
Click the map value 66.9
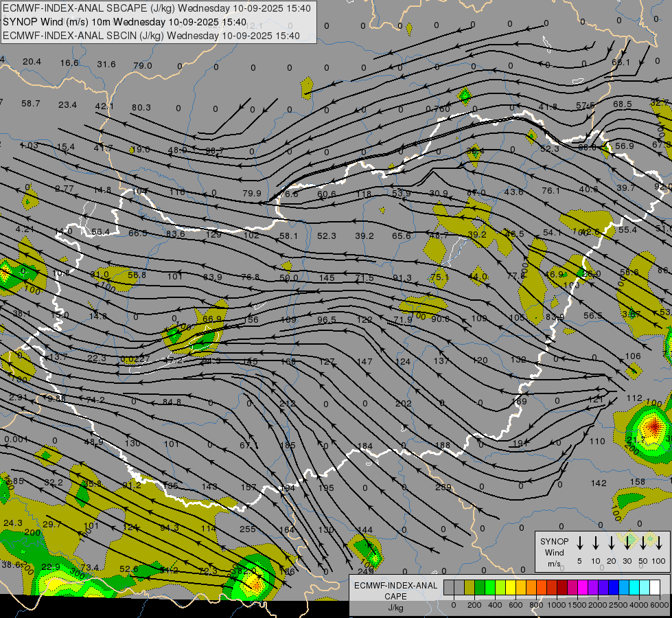point(212,319)
